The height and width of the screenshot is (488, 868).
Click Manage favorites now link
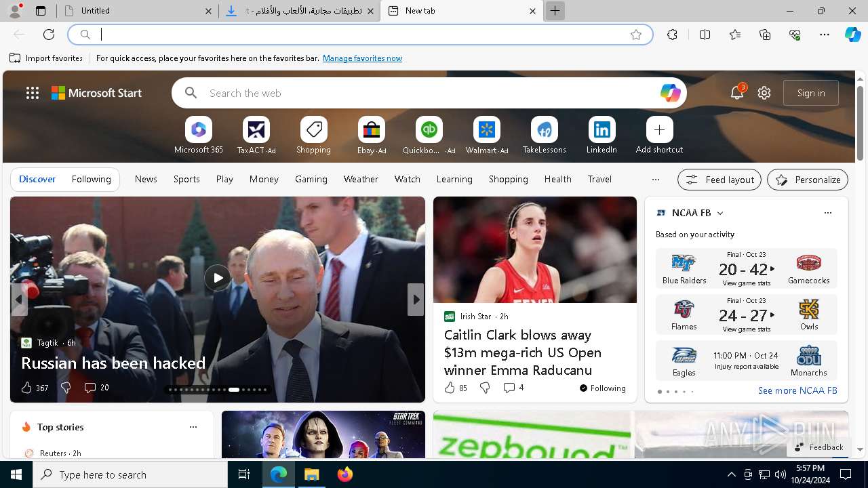(x=362, y=58)
